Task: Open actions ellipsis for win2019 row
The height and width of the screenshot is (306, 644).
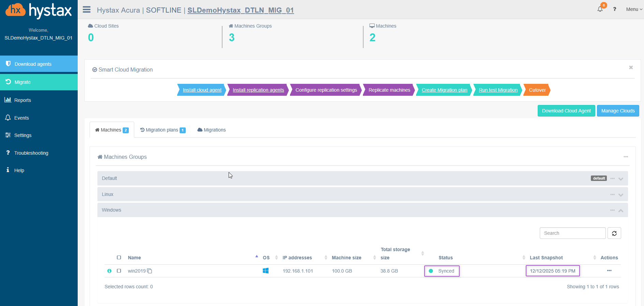Action: [x=609, y=271]
